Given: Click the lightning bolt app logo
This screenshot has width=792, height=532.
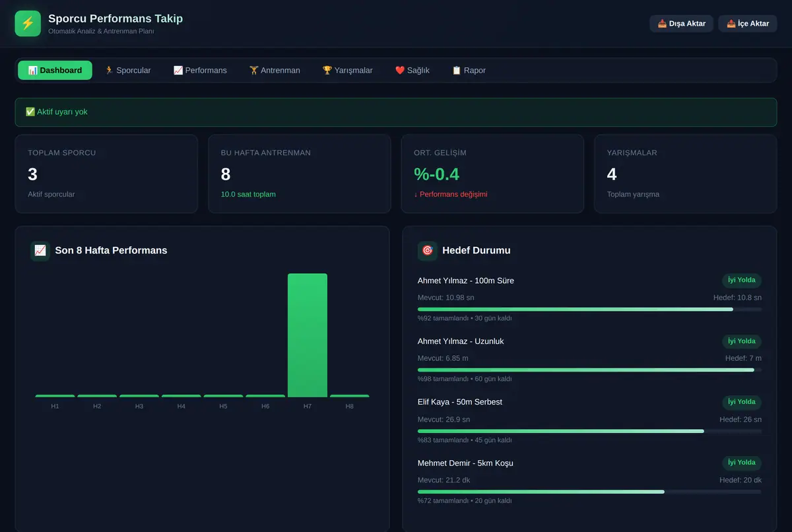Looking at the screenshot, I should pyautogui.click(x=28, y=24).
